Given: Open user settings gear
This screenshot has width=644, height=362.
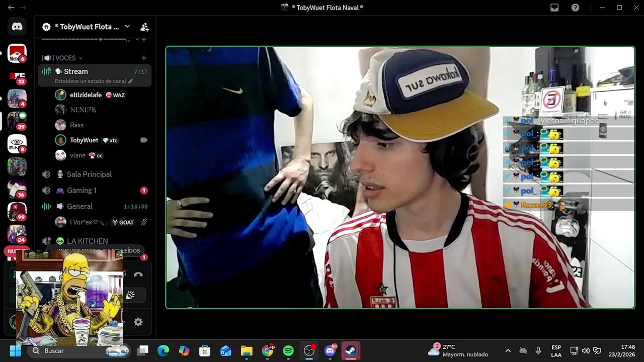Looking at the screenshot, I should click(138, 322).
